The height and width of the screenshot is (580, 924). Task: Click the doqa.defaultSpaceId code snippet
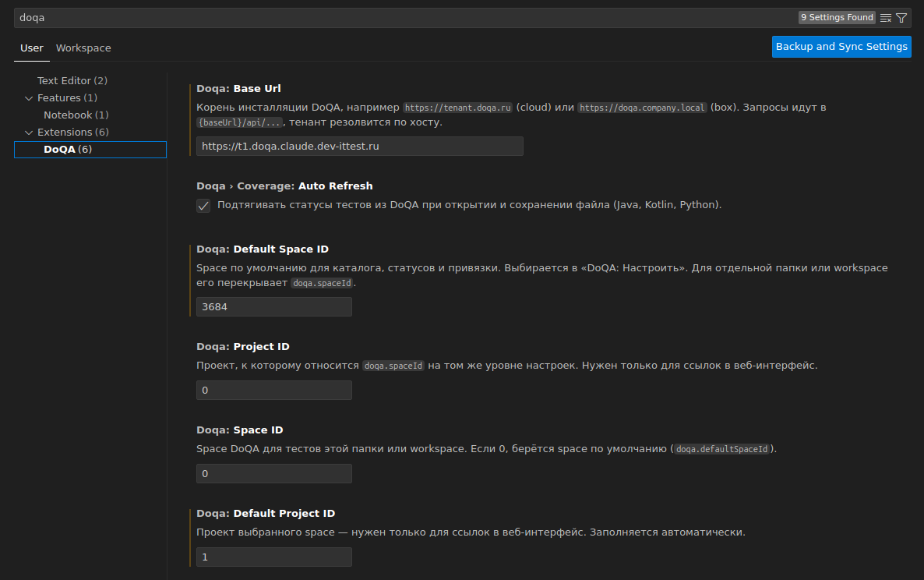[722, 449]
